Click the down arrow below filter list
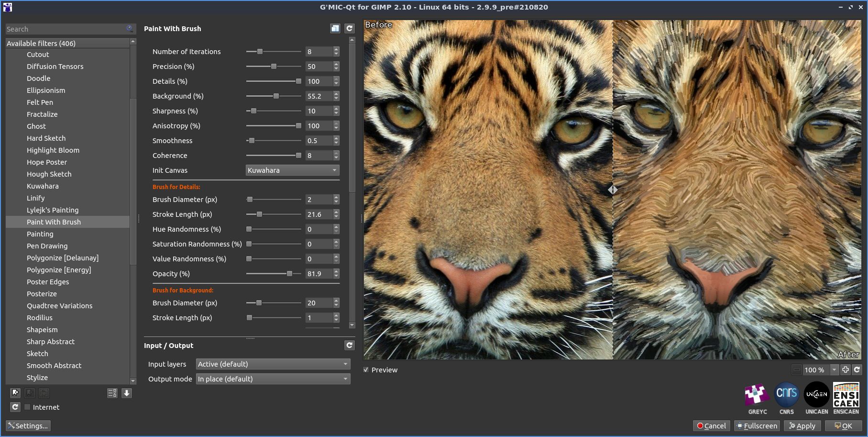The image size is (868, 437). (127, 393)
